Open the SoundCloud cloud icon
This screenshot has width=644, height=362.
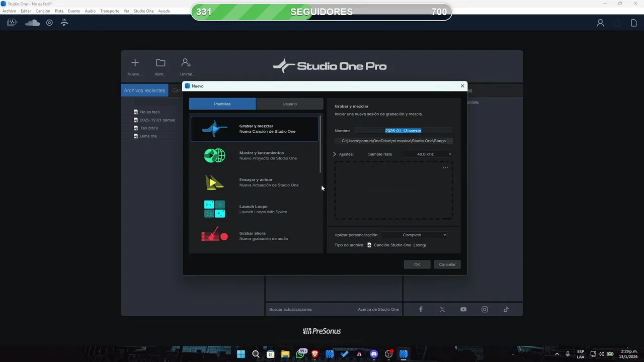click(x=32, y=23)
